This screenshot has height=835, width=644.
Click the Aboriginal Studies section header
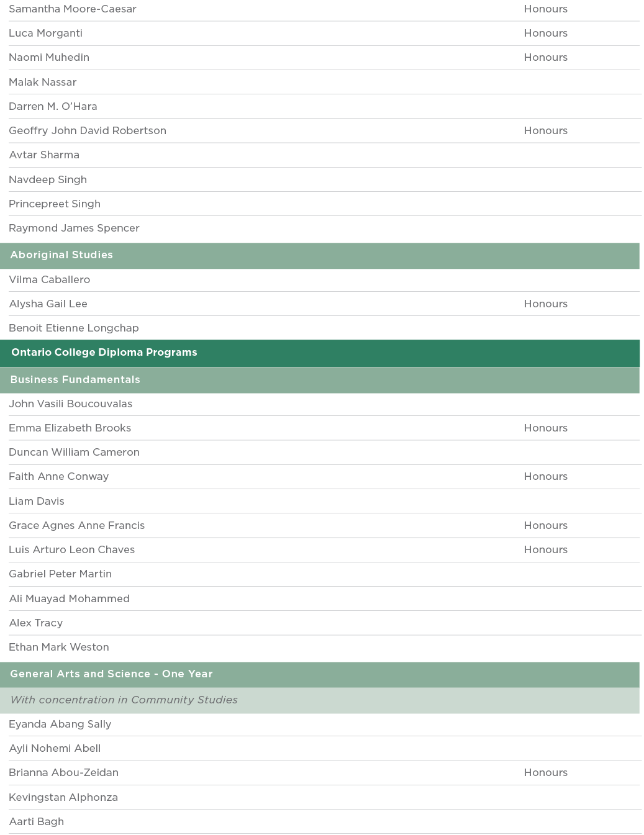pos(61,255)
